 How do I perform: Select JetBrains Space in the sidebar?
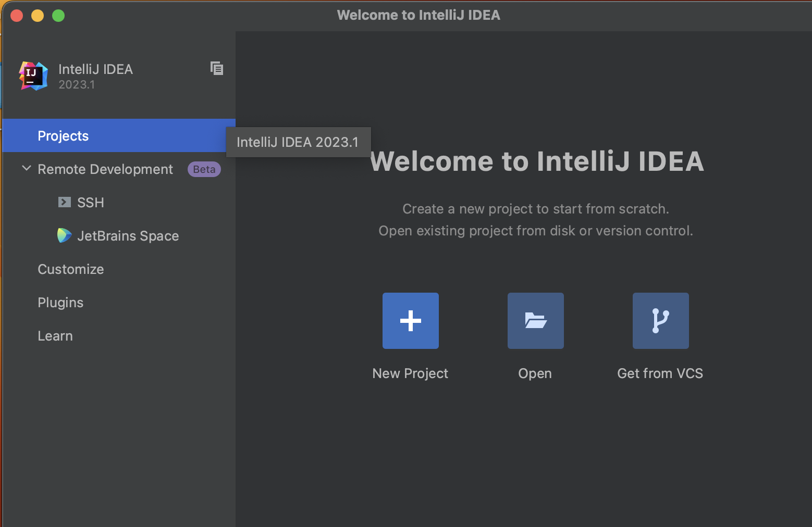(x=128, y=236)
